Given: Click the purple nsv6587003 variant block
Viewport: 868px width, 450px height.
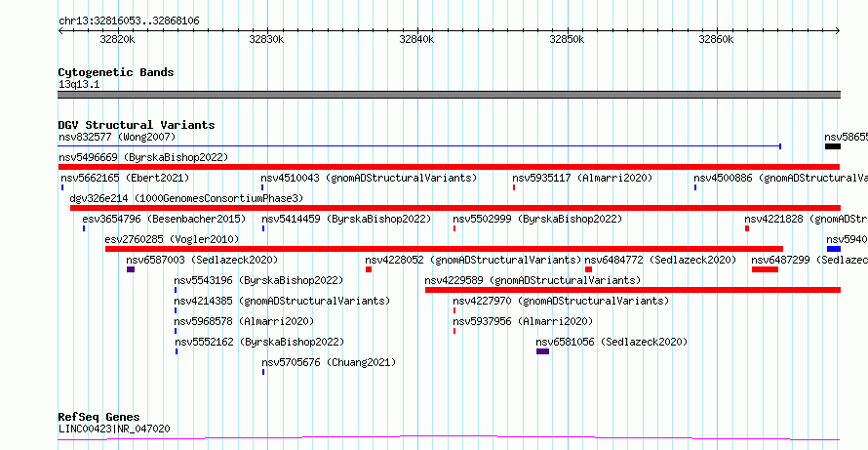Looking at the screenshot, I should pos(131,269).
